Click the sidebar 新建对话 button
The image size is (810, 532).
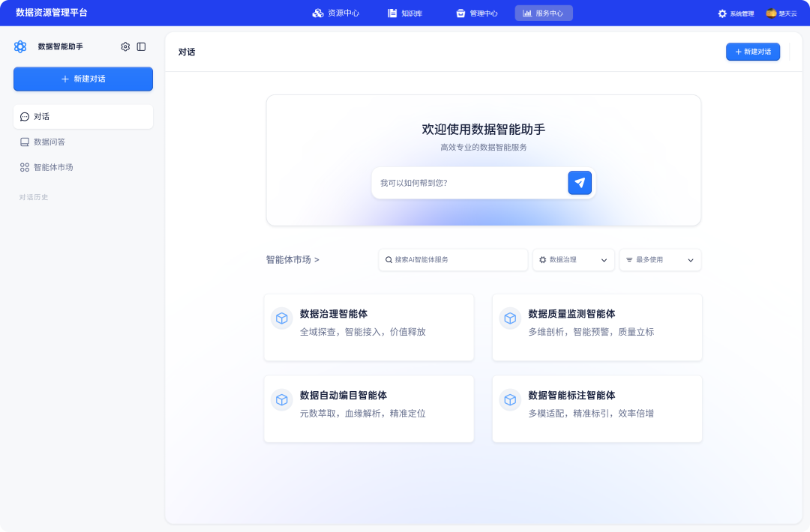point(83,79)
